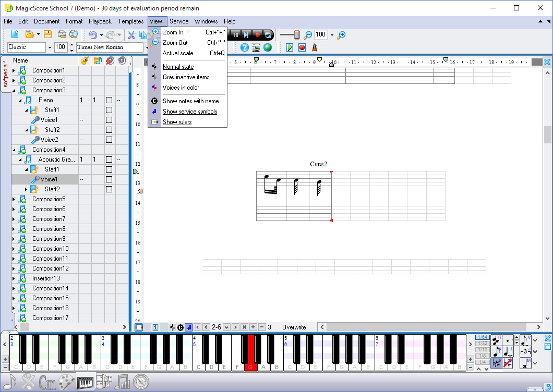
Task: Save the score with the floppy disk icon
Action: point(47,34)
